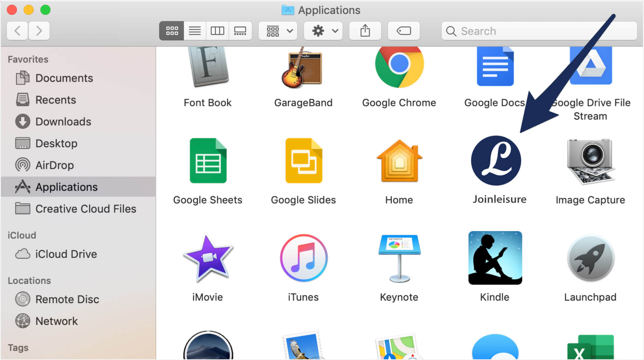This screenshot has width=644, height=360.
Task: Open the Font Book app icon
Action: click(208, 66)
